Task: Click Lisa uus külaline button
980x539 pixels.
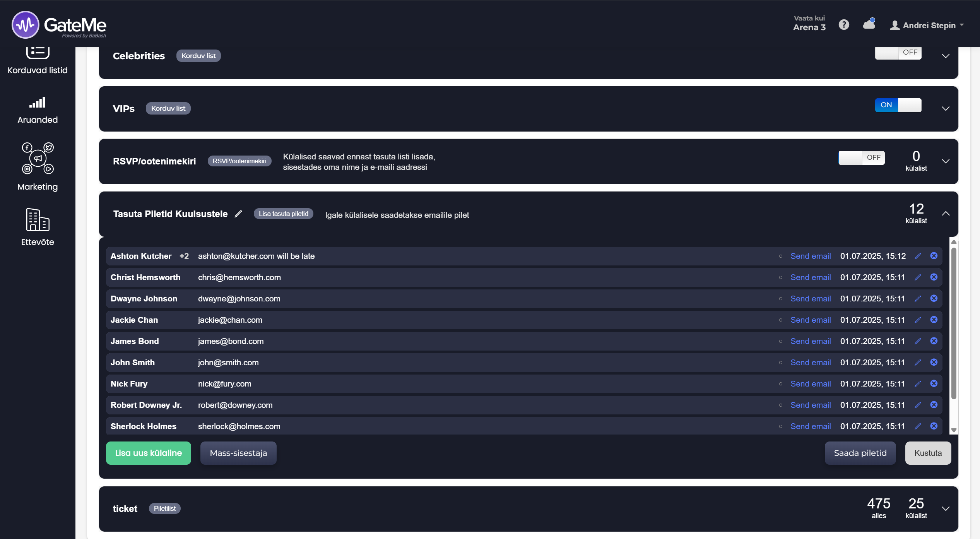Action: (148, 453)
